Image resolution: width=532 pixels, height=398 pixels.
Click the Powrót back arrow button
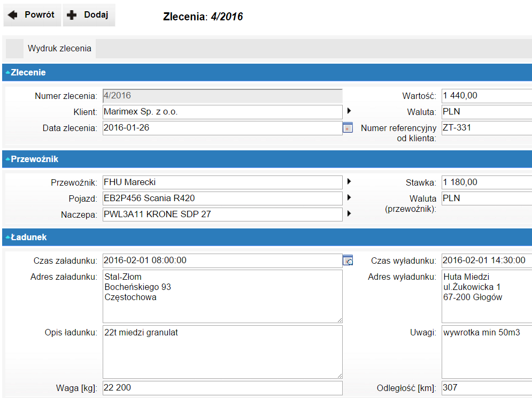(x=32, y=15)
